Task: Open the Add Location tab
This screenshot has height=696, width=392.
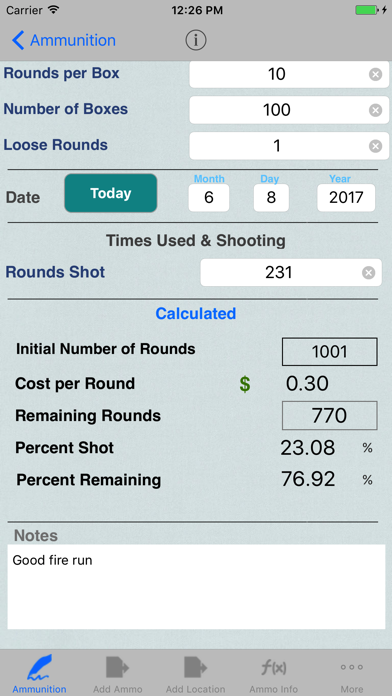Action: click(x=196, y=672)
